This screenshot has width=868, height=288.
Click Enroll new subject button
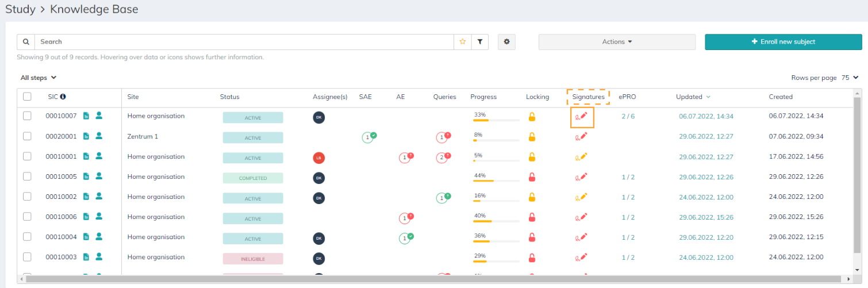[x=782, y=42]
